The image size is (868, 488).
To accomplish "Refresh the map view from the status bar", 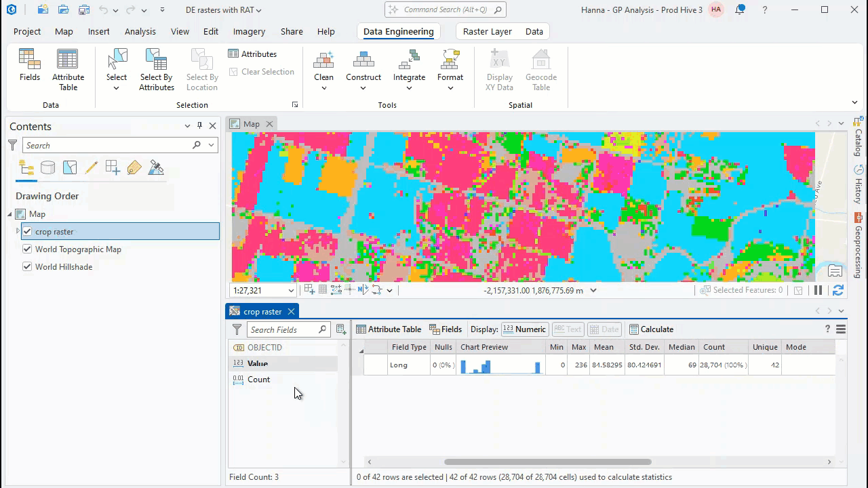I will 838,290.
